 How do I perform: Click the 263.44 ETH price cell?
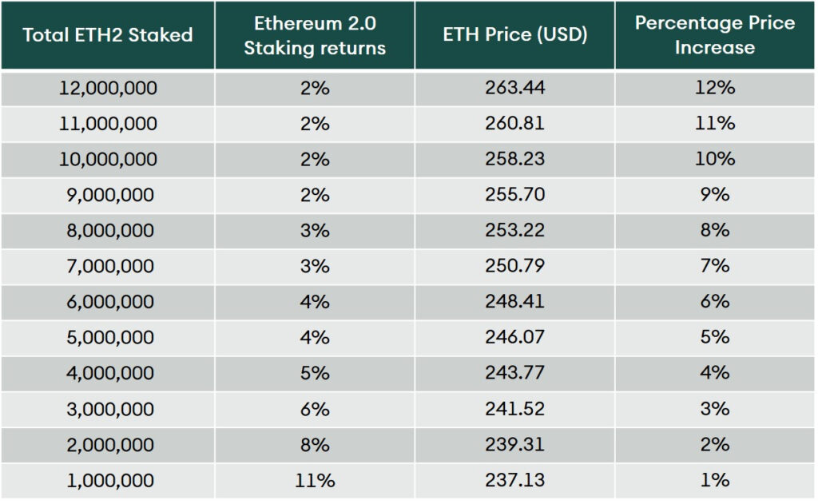point(514,88)
